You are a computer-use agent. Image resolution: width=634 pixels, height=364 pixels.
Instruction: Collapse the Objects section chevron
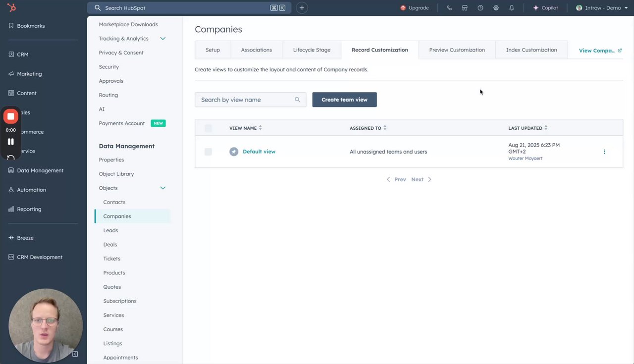[162, 188]
